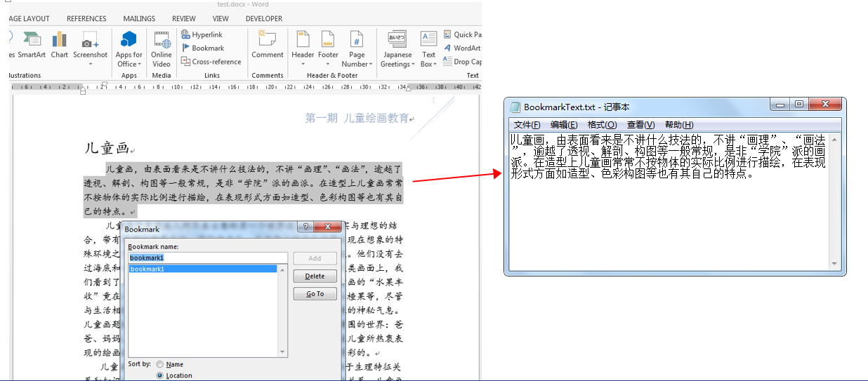This screenshot has width=868, height=381.
Task: Insert a Chart from the ribbon
Action: 60,45
